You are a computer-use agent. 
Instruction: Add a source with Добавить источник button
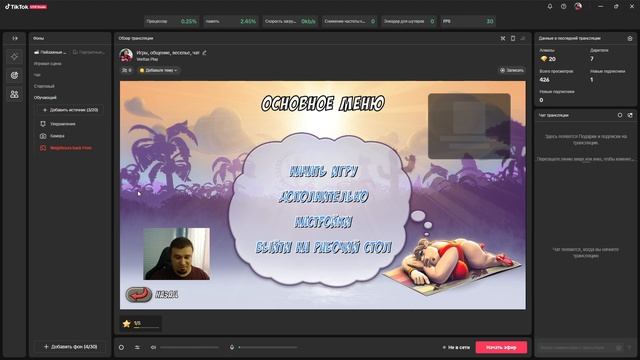click(70, 110)
